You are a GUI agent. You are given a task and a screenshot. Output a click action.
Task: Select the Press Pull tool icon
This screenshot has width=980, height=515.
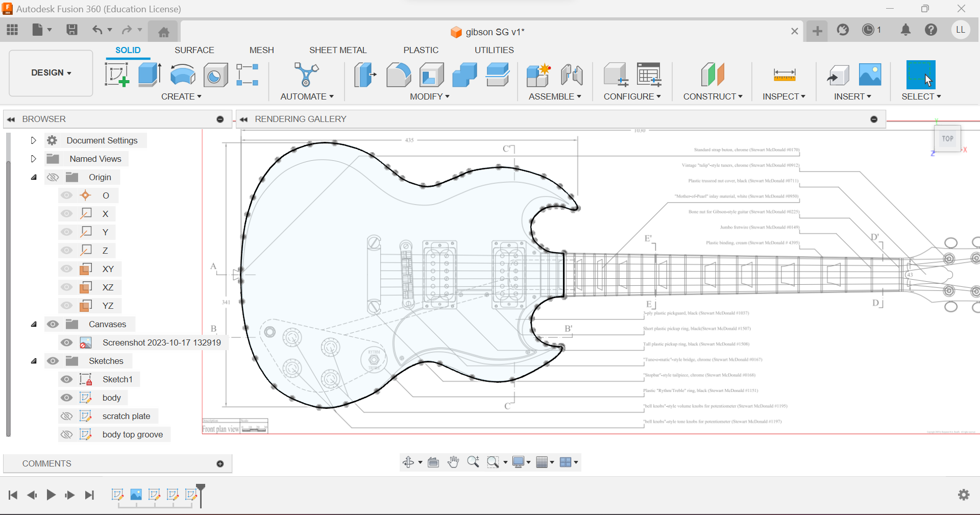tap(365, 75)
